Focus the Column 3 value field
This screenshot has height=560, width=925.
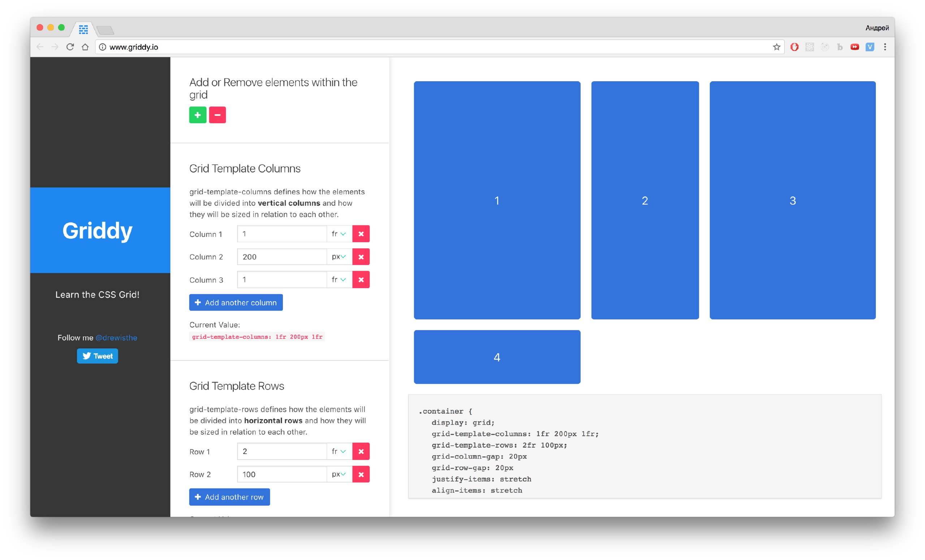tap(282, 280)
